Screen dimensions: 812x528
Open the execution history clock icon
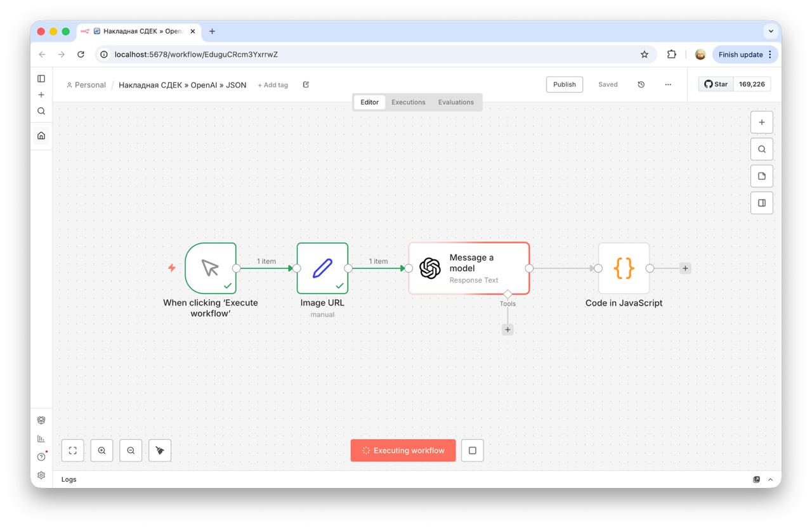[x=641, y=84]
